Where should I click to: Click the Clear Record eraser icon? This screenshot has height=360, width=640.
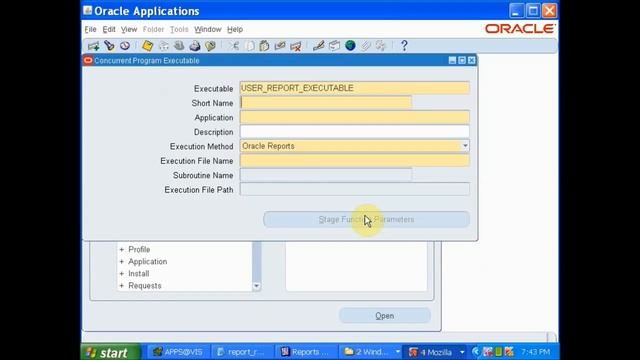point(280,46)
